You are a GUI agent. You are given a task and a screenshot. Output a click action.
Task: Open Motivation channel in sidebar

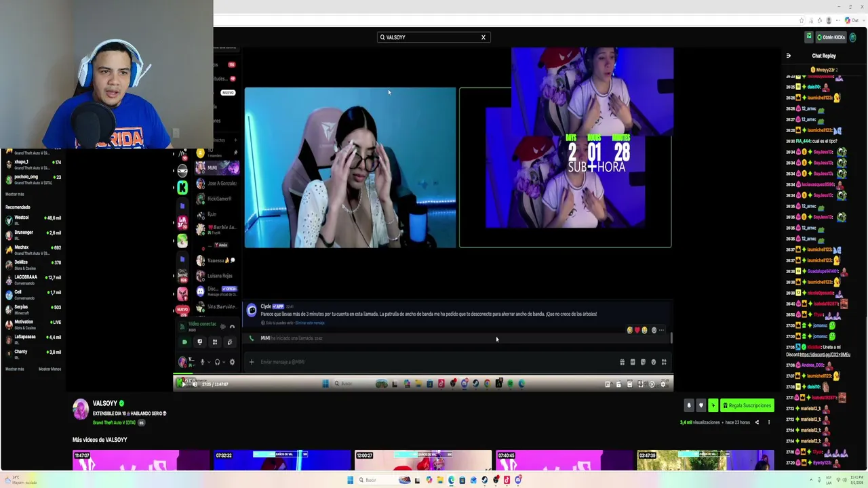tap(33, 323)
